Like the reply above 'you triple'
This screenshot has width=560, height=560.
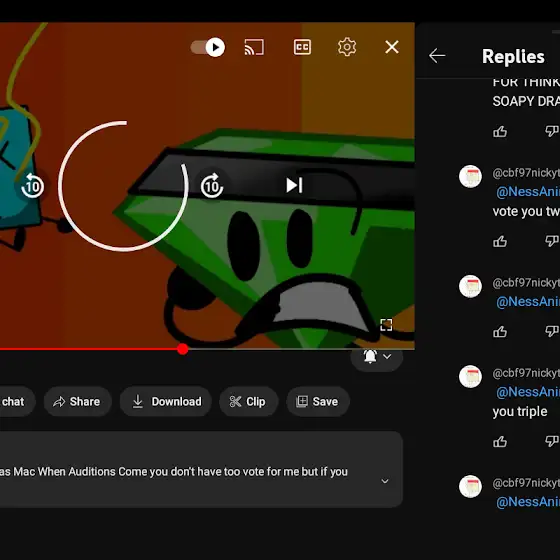point(500,332)
